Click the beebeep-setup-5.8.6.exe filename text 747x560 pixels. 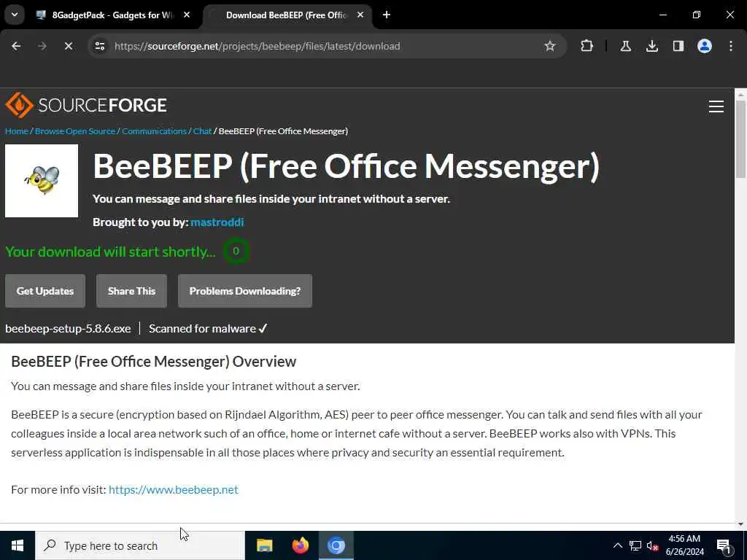(x=68, y=329)
